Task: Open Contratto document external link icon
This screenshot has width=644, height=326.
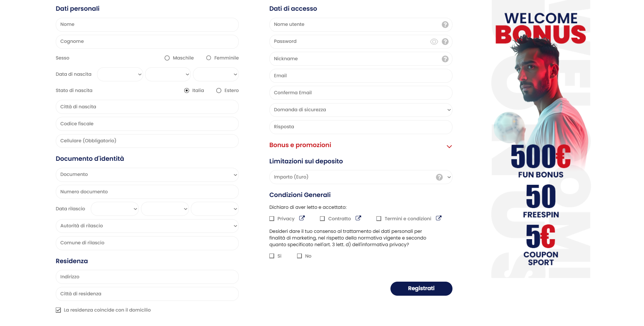Action: pyautogui.click(x=358, y=218)
